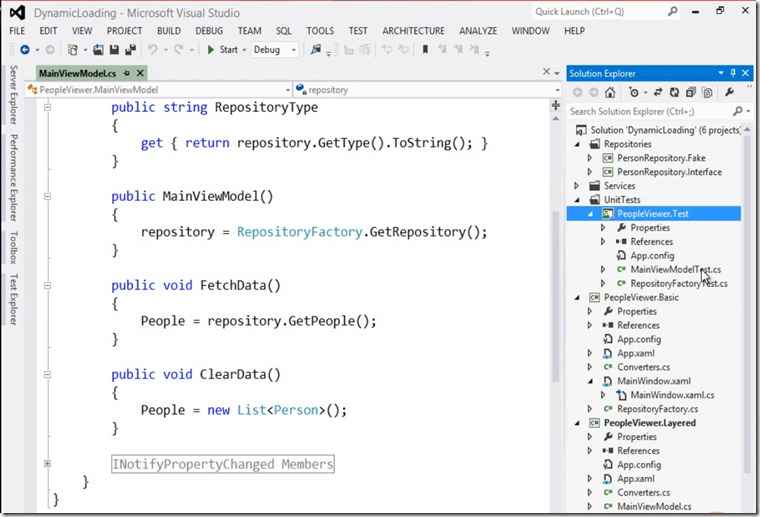Image resolution: width=760 pixels, height=517 pixels.
Task: Expand the PersonRepository.Fake project
Action: click(x=589, y=158)
